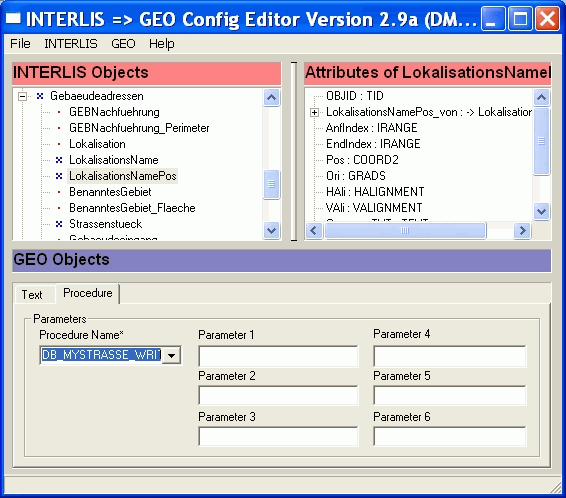Click the dot icon beside BenanntesGebiet_Flaeche

coord(59,208)
